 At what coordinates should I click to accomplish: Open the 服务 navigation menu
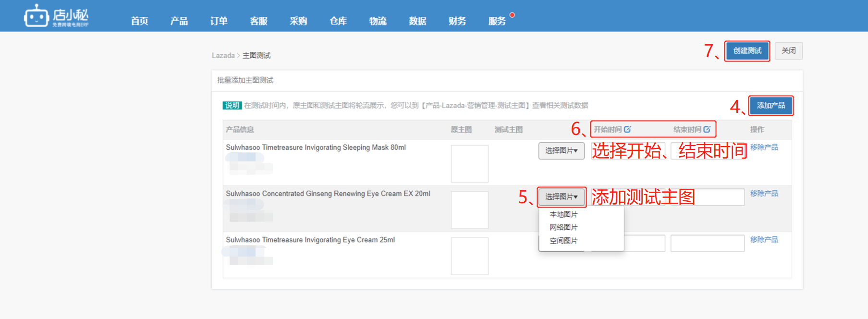click(497, 21)
